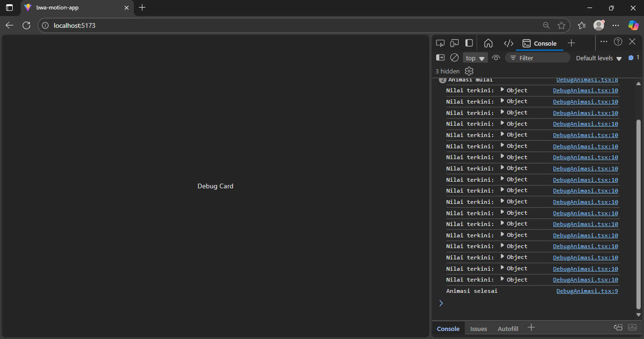Toggle device emulation mode
The height and width of the screenshot is (339, 644).
(454, 42)
